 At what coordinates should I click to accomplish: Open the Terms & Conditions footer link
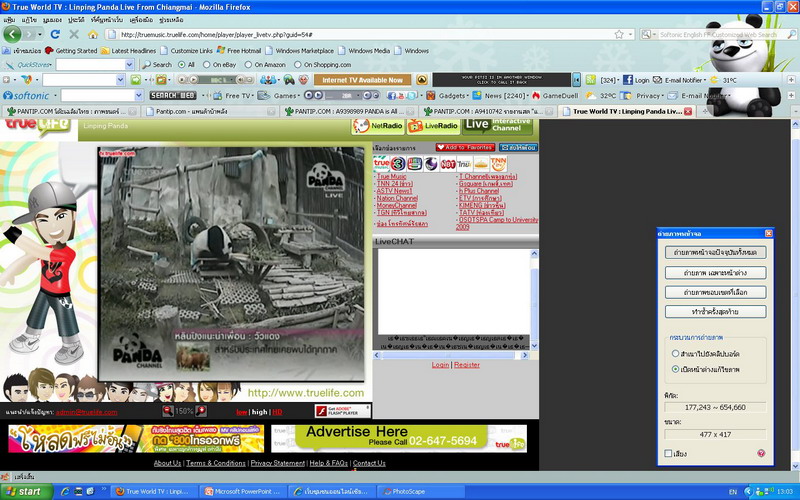215,463
